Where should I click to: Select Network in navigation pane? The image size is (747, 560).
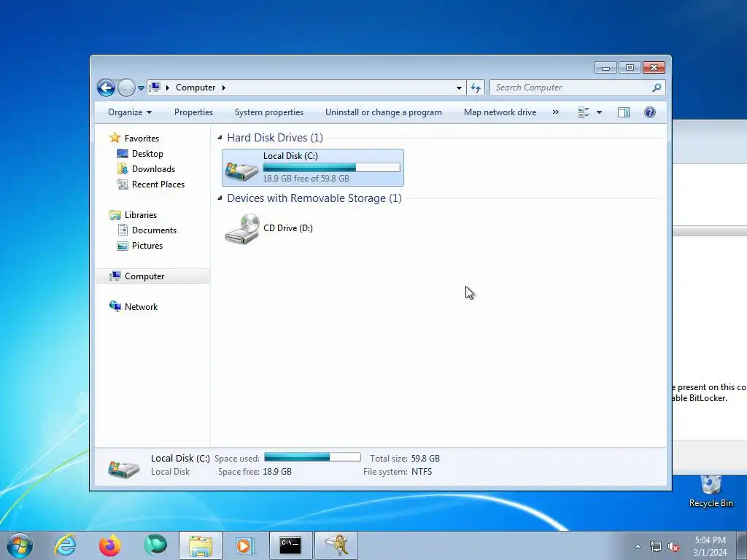[x=141, y=307]
